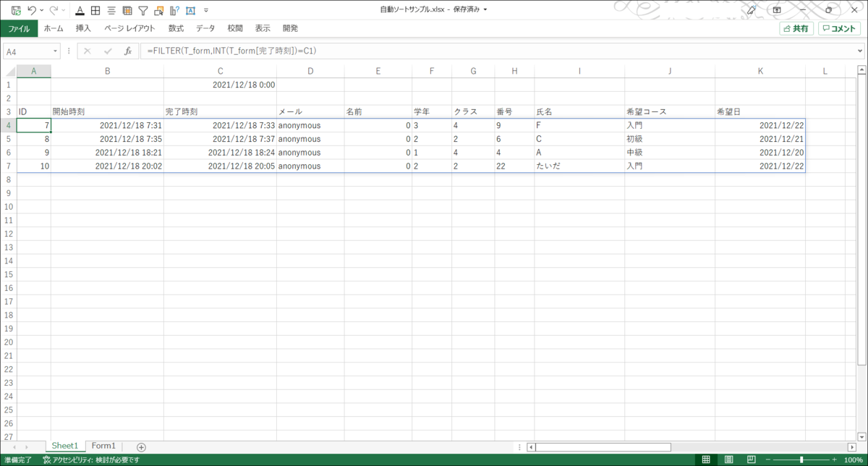The width and height of the screenshot is (868, 466).
Task: Click the pen editing icon near the top right
Action: point(752,10)
